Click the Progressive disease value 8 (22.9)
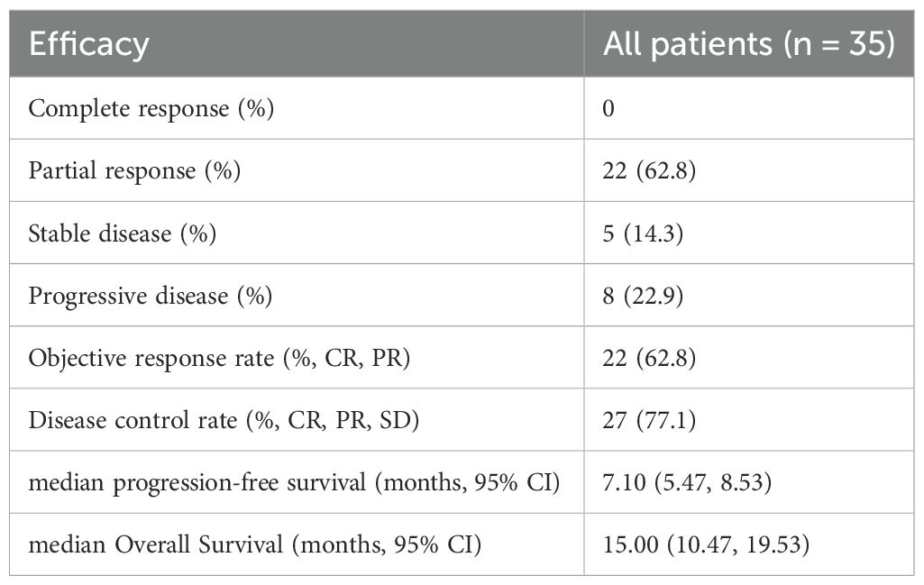The height and width of the screenshot is (585, 924). pyautogui.click(x=640, y=296)
